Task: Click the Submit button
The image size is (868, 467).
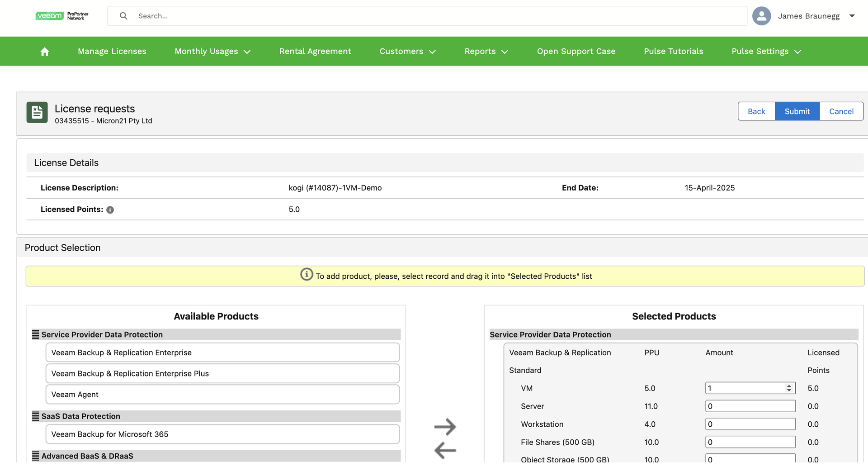Action: (797, 111)
